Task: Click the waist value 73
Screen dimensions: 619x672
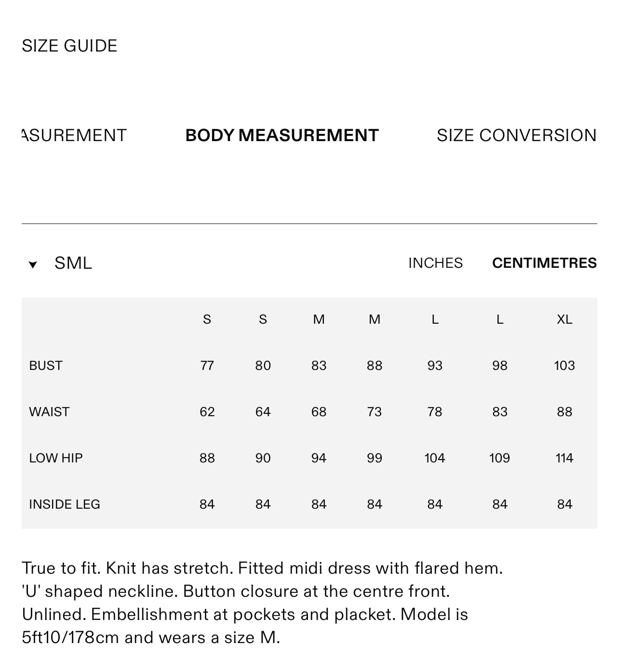Action: coord(374,412)
